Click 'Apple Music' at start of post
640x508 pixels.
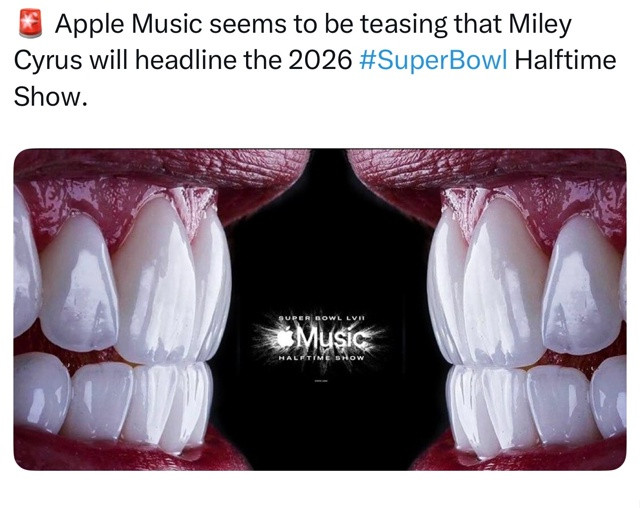click(x=128, y=24)
